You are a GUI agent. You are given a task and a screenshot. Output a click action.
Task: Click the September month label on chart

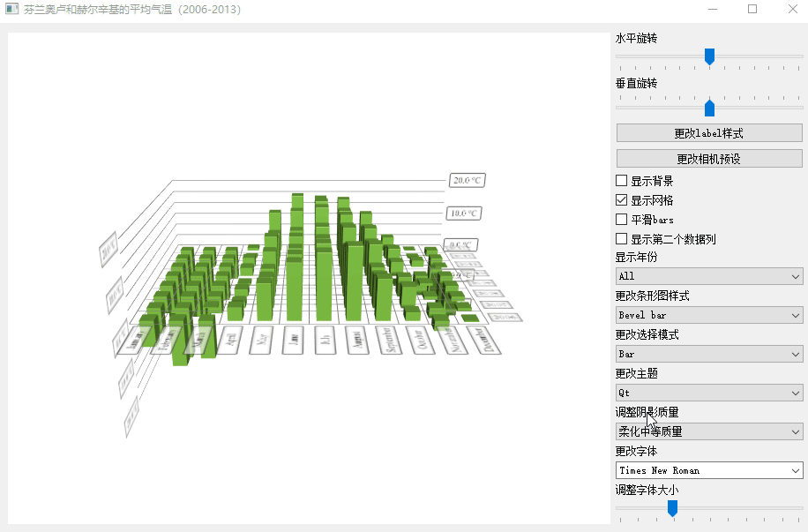390,340
